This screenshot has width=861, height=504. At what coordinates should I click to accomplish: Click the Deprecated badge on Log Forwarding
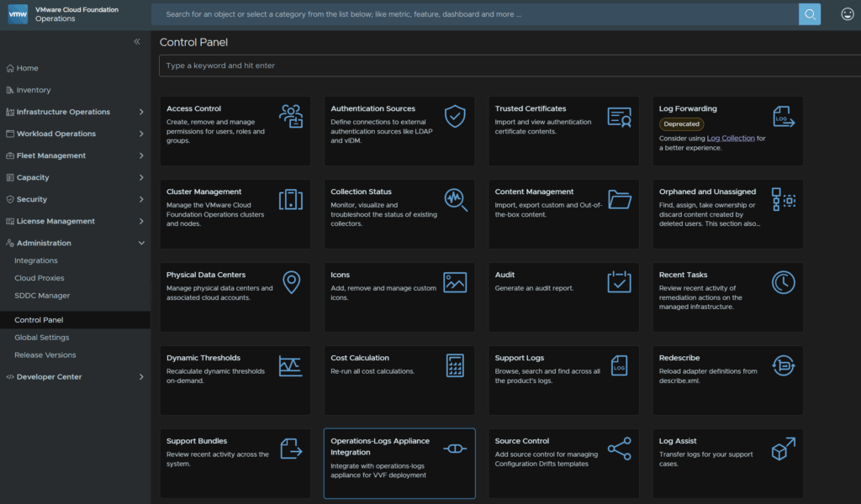point(681,124)
